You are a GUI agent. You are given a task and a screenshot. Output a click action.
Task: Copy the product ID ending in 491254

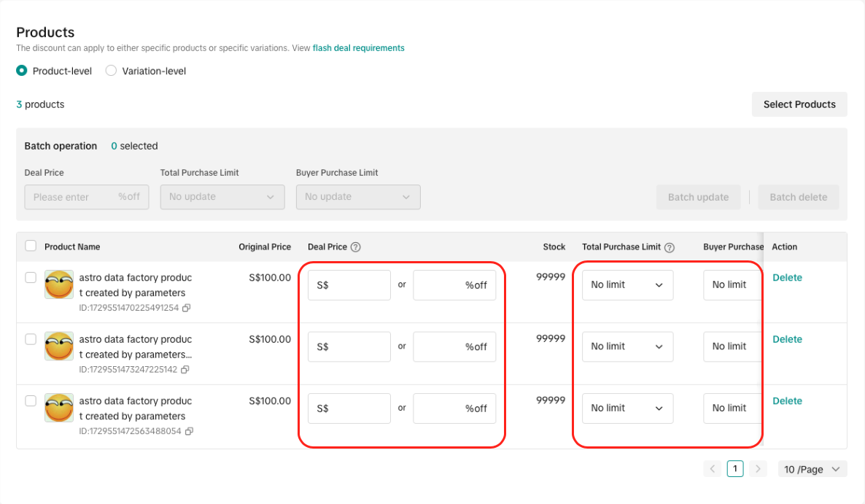coord(186,309)
